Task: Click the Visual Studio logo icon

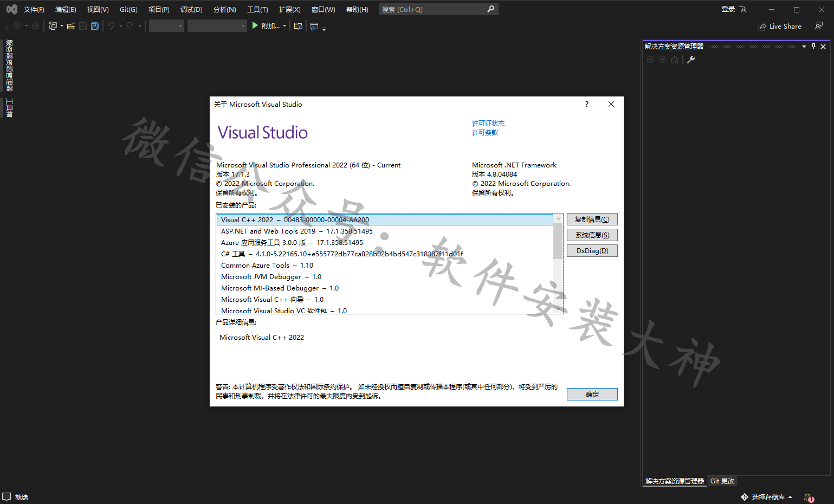Action: coord(11,9)
